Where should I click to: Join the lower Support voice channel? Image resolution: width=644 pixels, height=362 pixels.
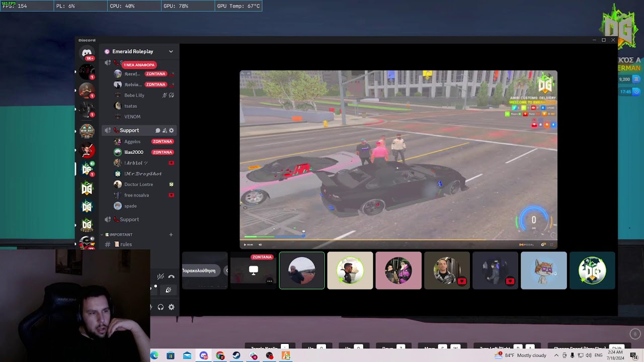[129, 220]
